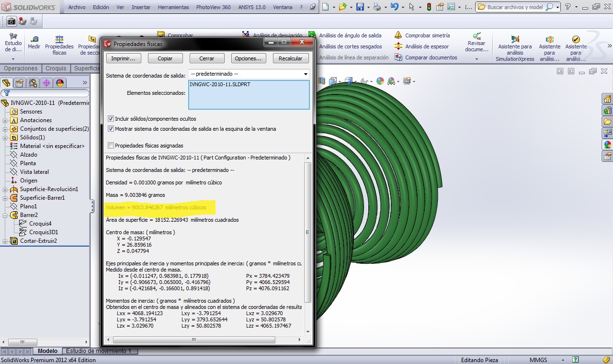Click the Propiedades físicas scales icon
Image resolution: width=613 pixels, height=364 pixels.
coord(59,39)
